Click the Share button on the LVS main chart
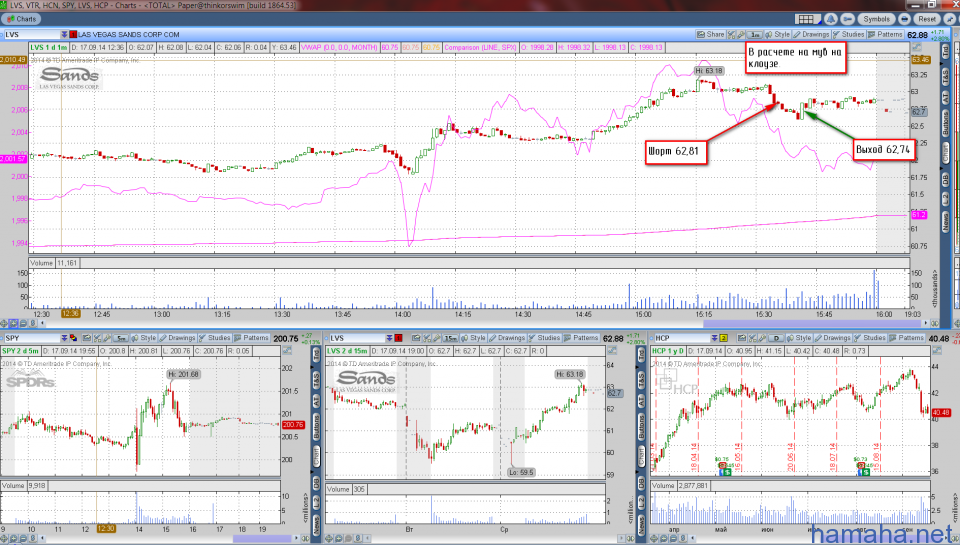The height and width of the screenshot is (545, 960). 710,34
